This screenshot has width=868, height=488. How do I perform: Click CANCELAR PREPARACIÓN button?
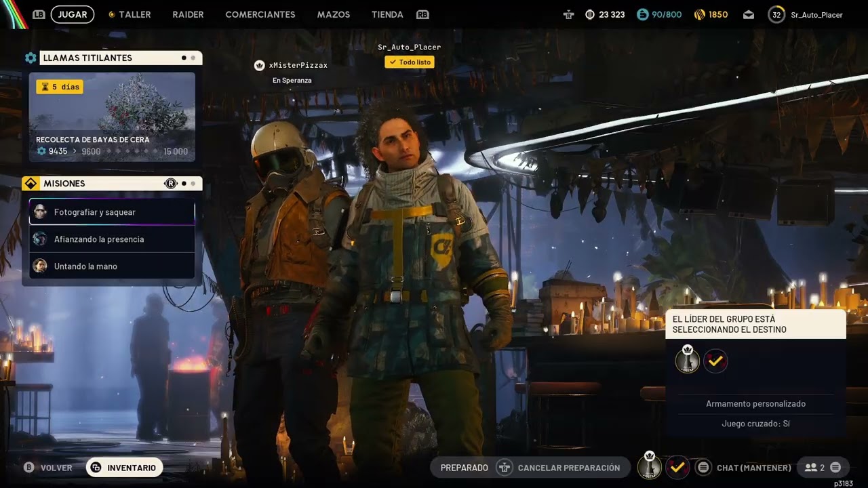coord(569,468)
